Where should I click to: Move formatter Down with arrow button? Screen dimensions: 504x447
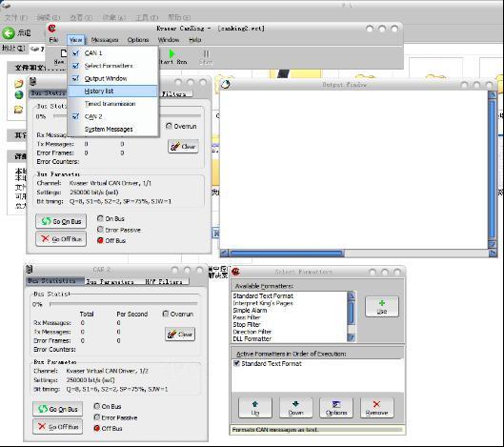click(x=295, y=408)
